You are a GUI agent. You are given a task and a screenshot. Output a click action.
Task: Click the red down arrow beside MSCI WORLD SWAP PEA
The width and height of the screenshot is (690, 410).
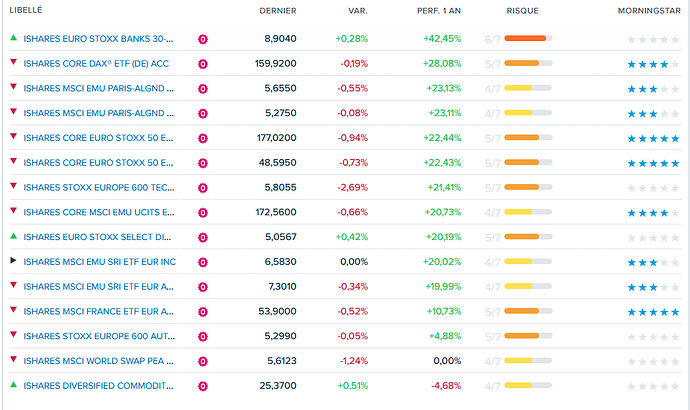coord(14,359)
